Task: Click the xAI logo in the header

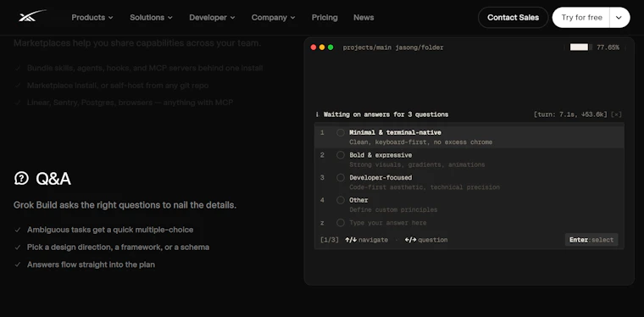Action: [32, 16]
